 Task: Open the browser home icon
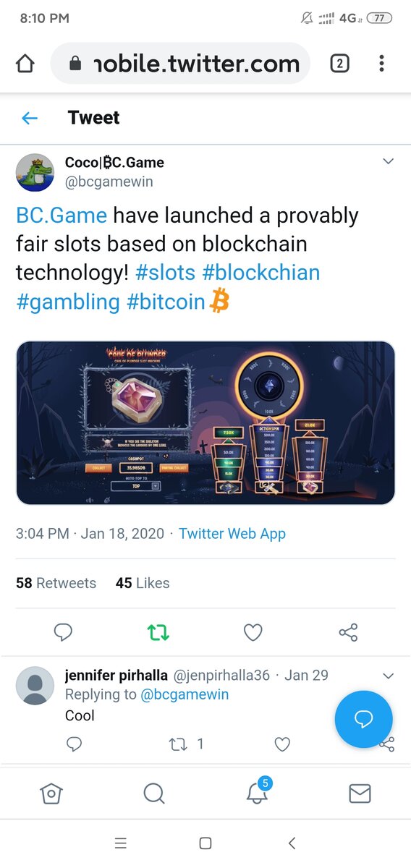25,64
